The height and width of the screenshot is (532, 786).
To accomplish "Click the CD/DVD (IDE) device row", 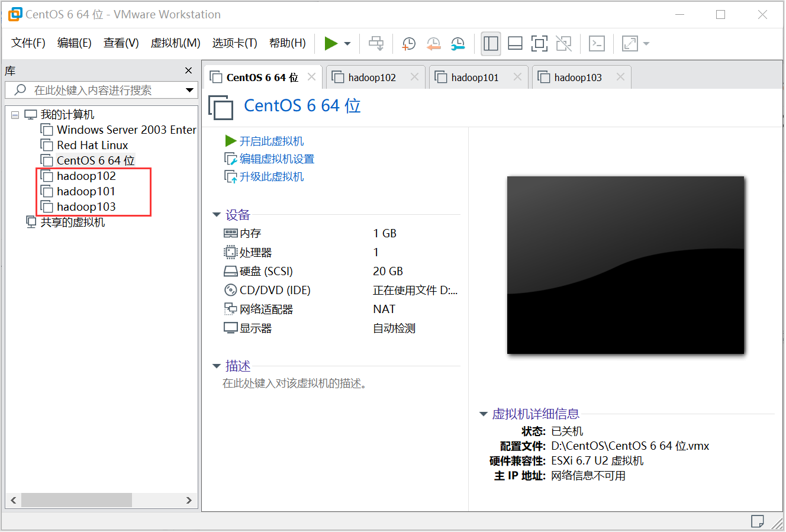I will tap(341, 290).
